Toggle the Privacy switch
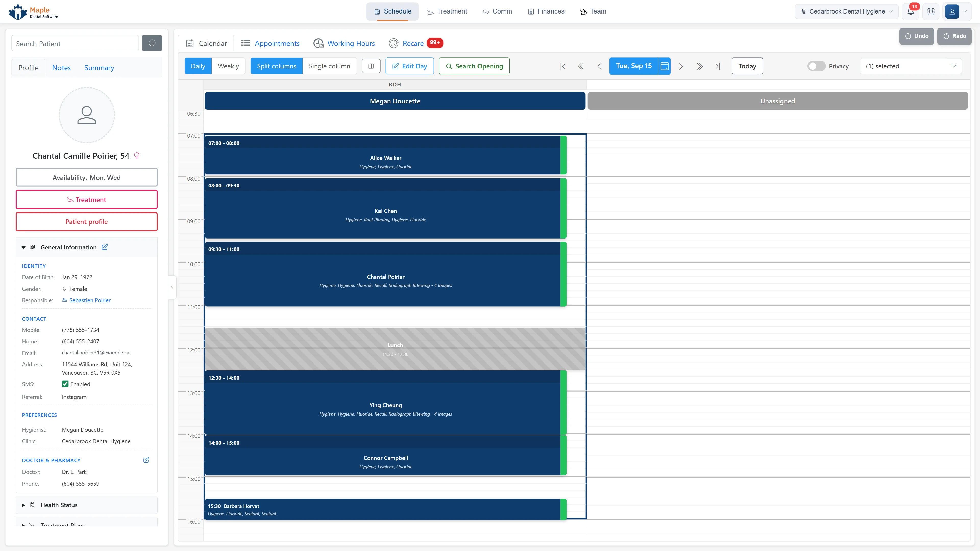The width and height of the screenshot is (980, 551). (816, 66)
